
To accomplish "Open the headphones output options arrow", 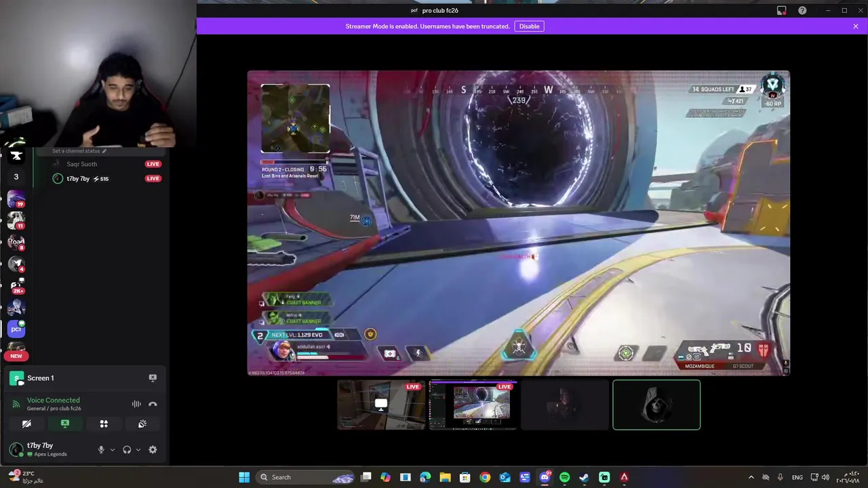I will click(138, 449).
